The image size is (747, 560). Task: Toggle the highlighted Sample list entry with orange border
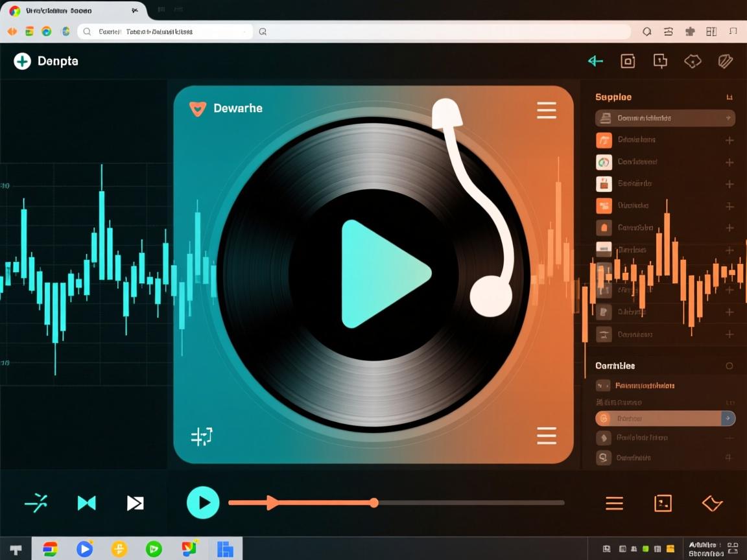(665, 418)
